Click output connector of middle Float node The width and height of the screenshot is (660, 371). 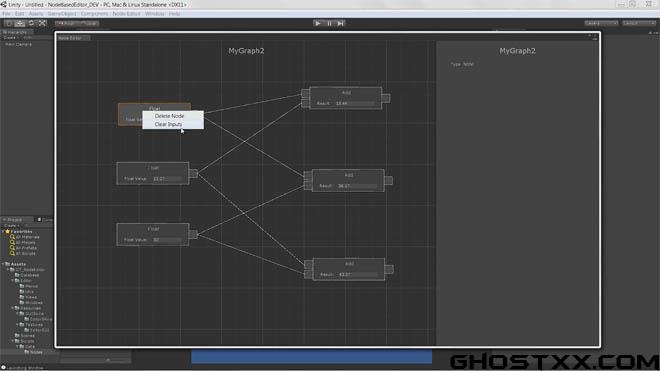click(193, 173)
